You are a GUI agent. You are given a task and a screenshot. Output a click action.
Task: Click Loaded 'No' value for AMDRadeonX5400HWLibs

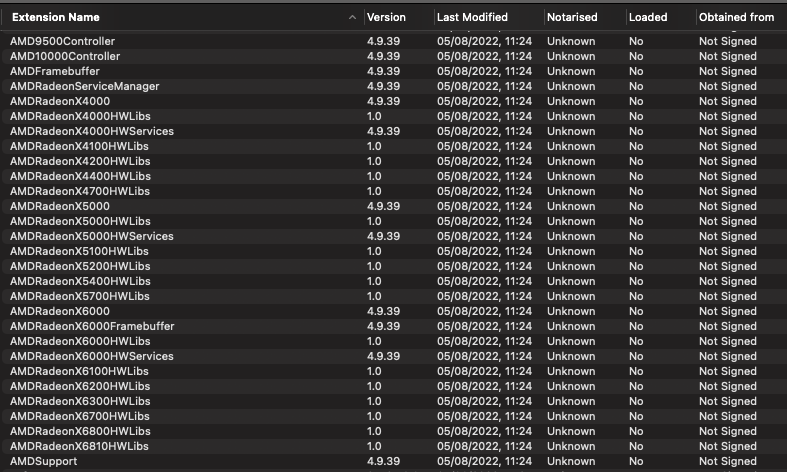pos(636,281)
